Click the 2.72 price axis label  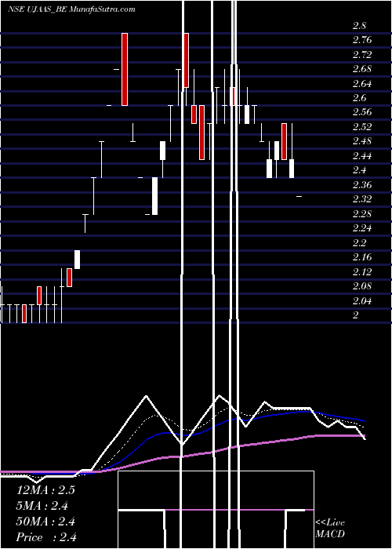coord(362,55)
